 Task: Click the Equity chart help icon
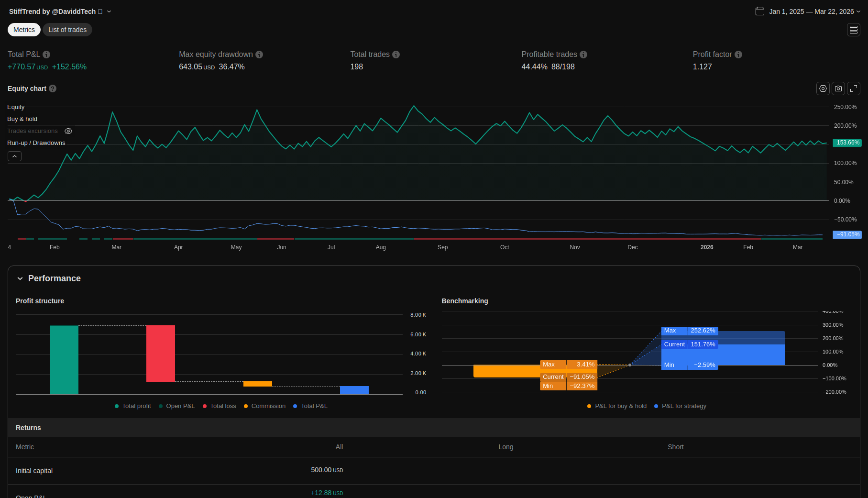[x=53, y=89]
